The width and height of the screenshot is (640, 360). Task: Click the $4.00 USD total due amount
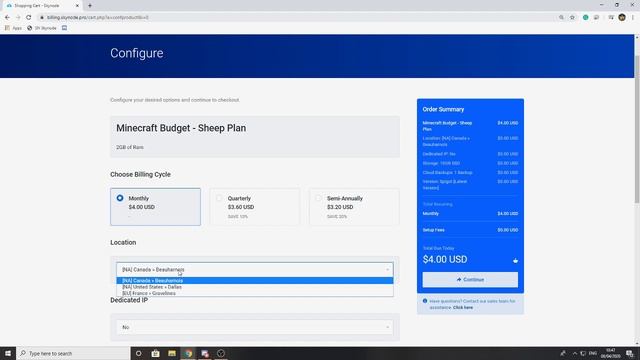point(445,259)
